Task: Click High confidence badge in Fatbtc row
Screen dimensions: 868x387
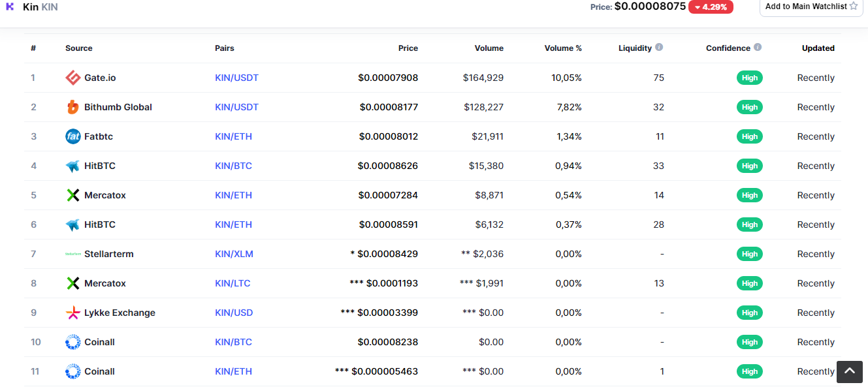Action: [x=750, y=136]
